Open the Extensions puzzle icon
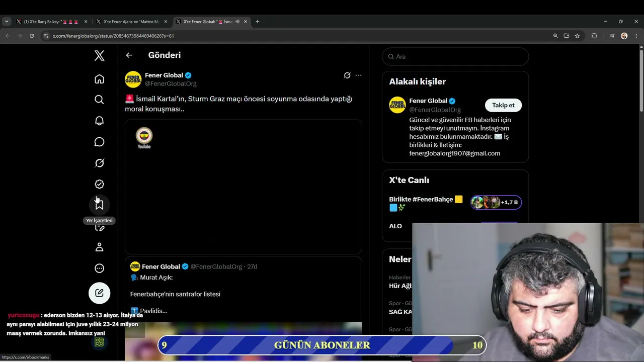 pos(594,36)
